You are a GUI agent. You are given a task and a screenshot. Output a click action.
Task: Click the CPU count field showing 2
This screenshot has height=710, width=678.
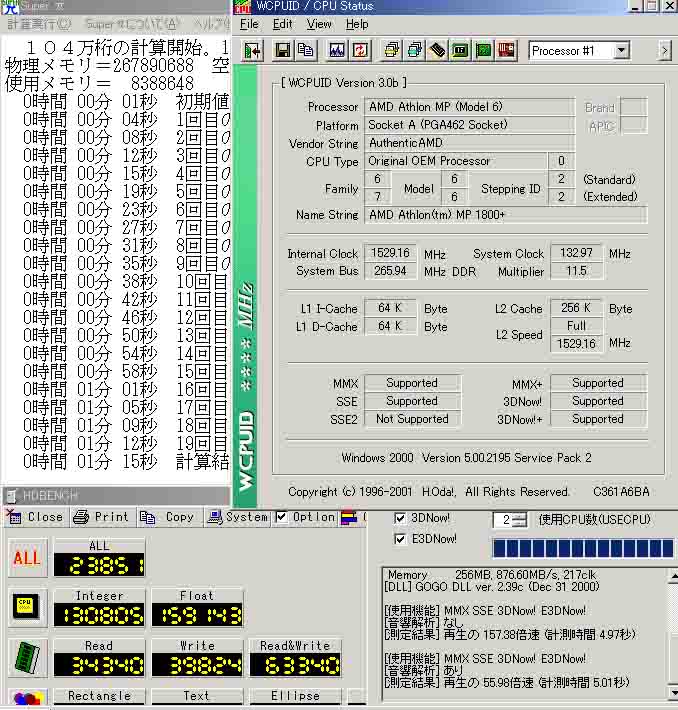[x=504, y=520]
